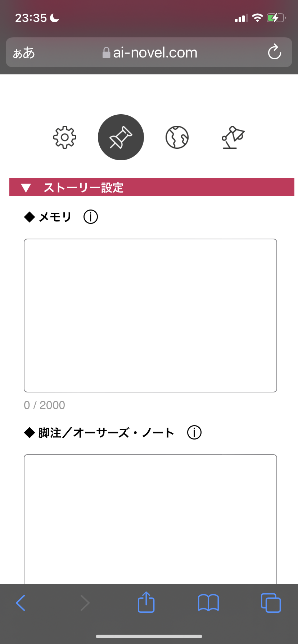Open the desk lamp tab
Screen dimensions: 298x644
[x=233, y=137]
